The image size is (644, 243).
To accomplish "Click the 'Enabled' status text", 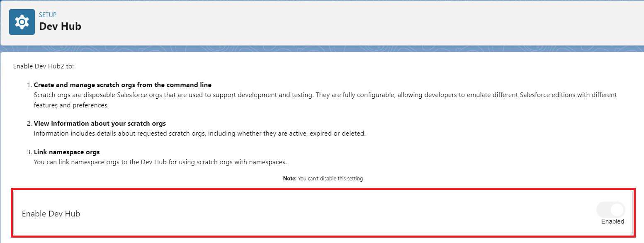I will (612, 221).
